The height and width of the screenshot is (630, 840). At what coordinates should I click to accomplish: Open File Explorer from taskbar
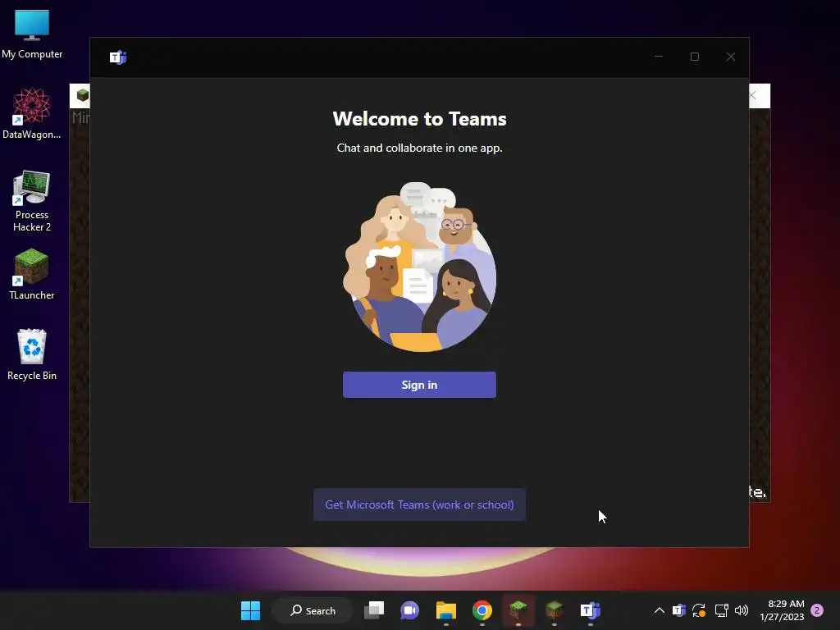[x=445, y=610]
